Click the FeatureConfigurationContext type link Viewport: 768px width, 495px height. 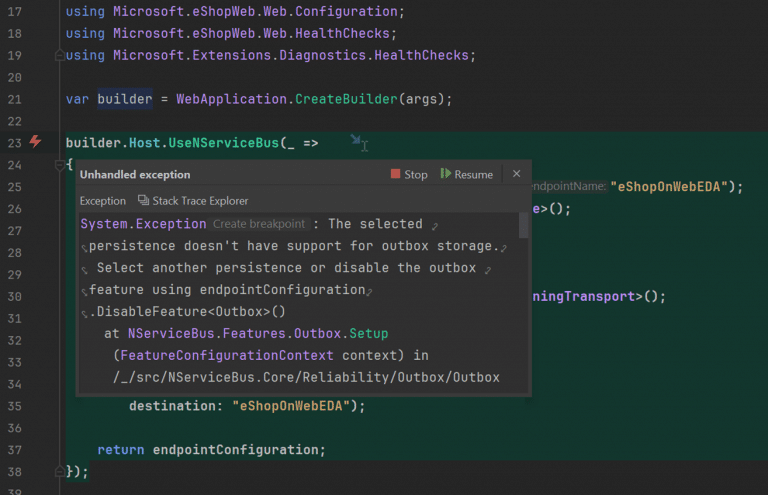click(227, 355)
